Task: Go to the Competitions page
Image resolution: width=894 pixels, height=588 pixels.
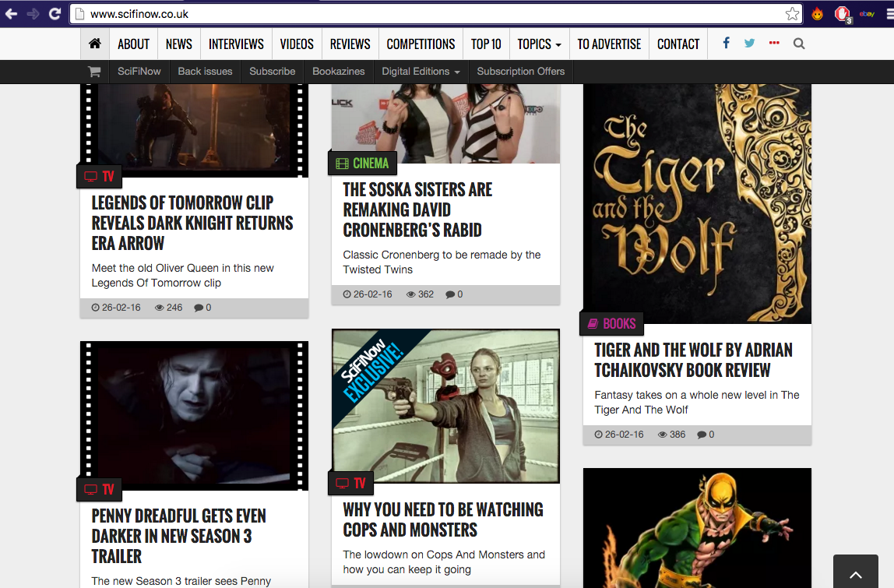Action: (x=421, y=44)
